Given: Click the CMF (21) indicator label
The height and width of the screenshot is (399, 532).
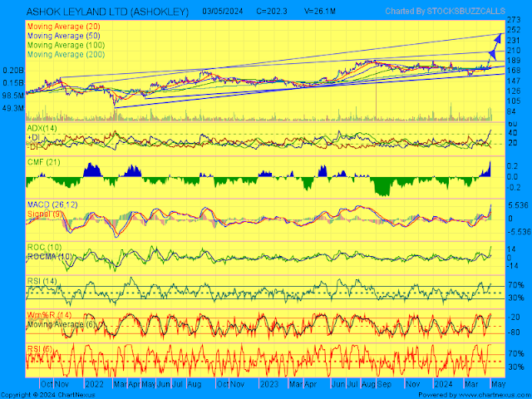Looking at the screenshot, I should 44,162.
